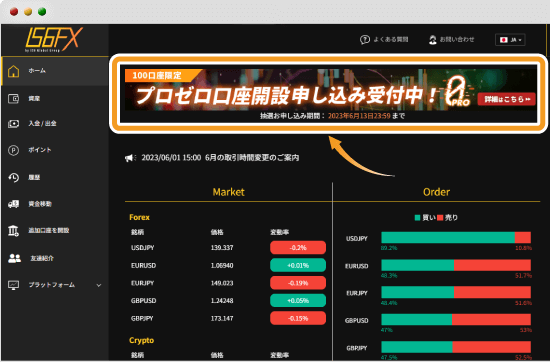This screenshot has height=362, width=550.
Task: Click the Forex category label
Action: pyautogui.click(x=139, y=217)
